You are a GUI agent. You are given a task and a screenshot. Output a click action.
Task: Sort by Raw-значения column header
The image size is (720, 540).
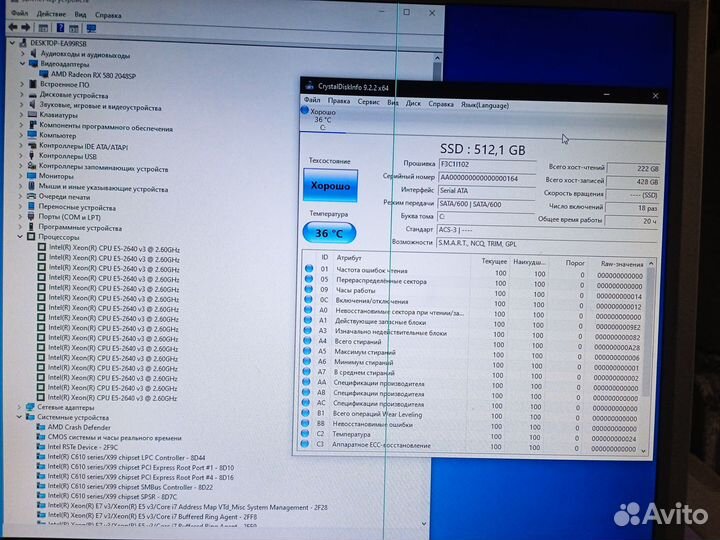[622, 264]
